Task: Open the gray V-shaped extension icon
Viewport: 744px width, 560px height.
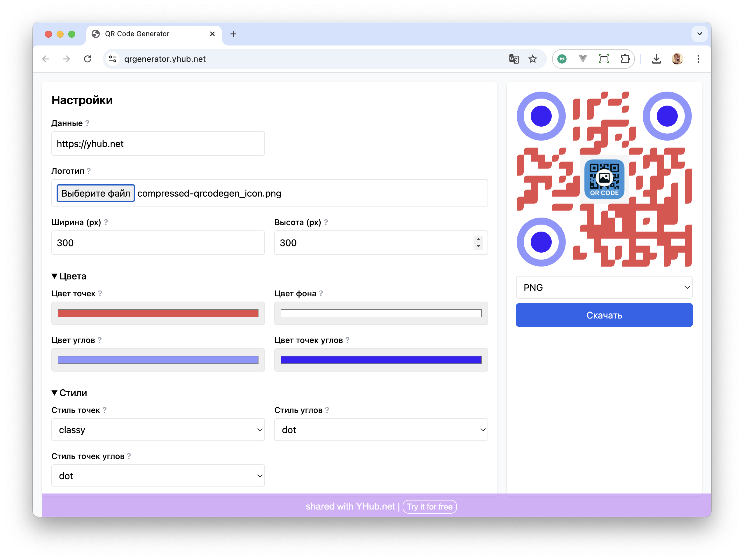Action: click(x=583, y=59)
